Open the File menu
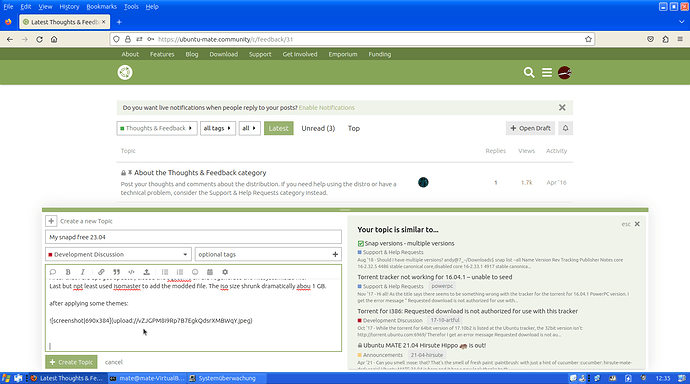Viewport: 690px width, 384px height. point(8,7)
